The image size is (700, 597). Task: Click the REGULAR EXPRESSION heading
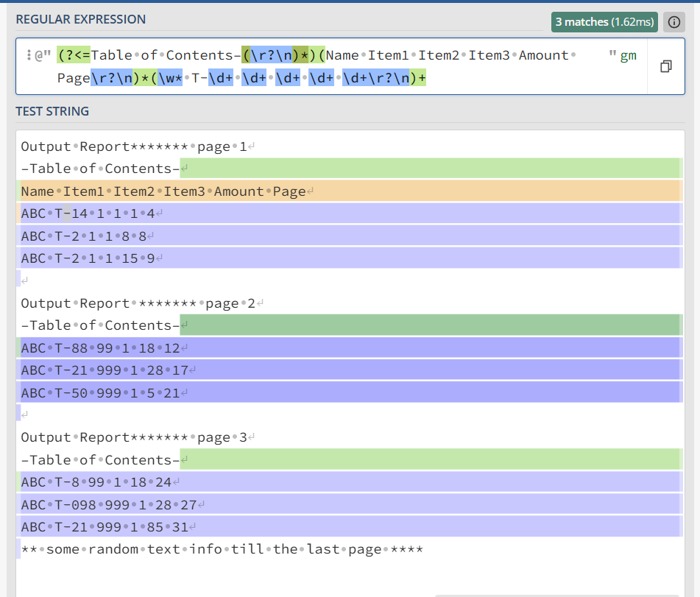(81, 19)
